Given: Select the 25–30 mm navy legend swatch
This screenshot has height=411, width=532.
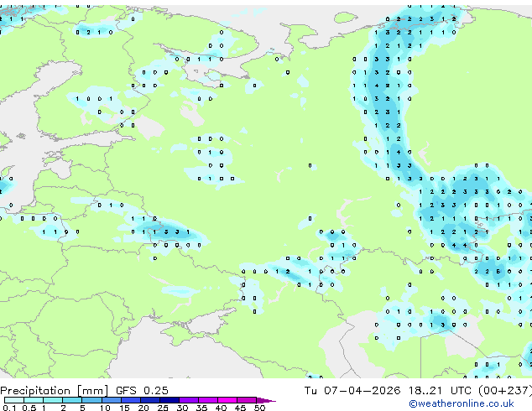Looking at the screenshot, I should 170,400.
